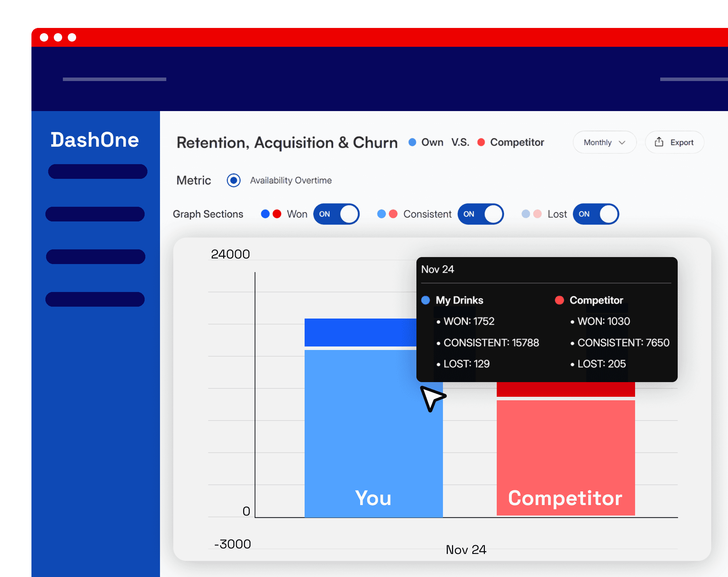The width and height of the screenshot is (728, 577).
Task: Select the third sidebar menu item
Action: [x=95, y=257]
